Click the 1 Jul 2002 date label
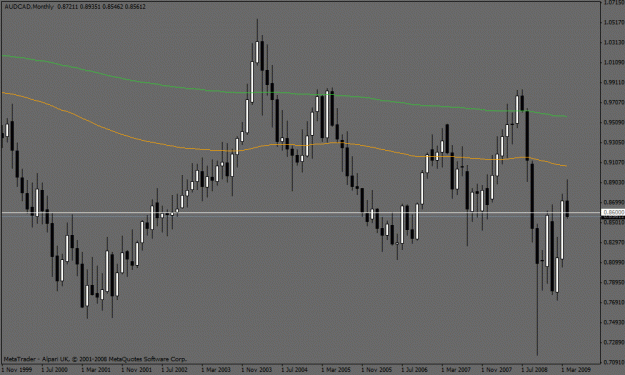Viewport: 625px width, 375px height. [x=175, y=369]
